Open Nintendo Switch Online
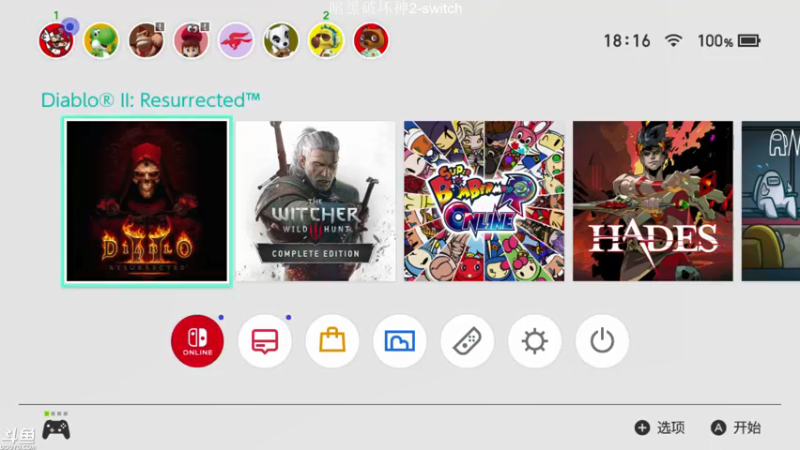This screenshot has width=800, height=450. click(197, 341)
